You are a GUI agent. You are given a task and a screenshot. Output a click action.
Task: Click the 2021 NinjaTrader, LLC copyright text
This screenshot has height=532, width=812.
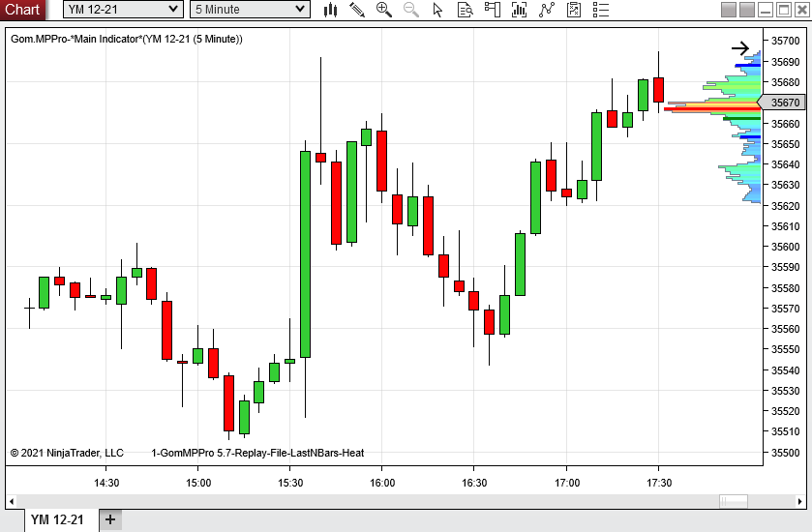[67, 453]
